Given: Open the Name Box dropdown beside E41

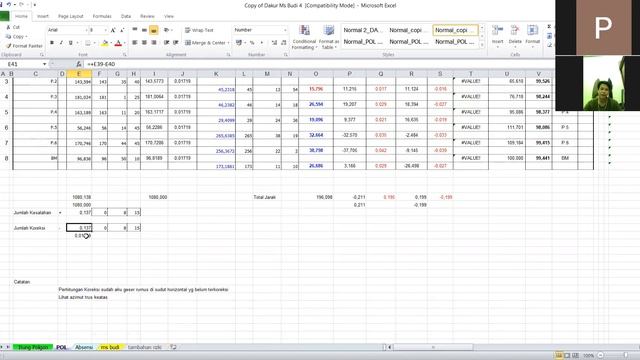Looking at the screenshot, I should click(x=44, y=64).
